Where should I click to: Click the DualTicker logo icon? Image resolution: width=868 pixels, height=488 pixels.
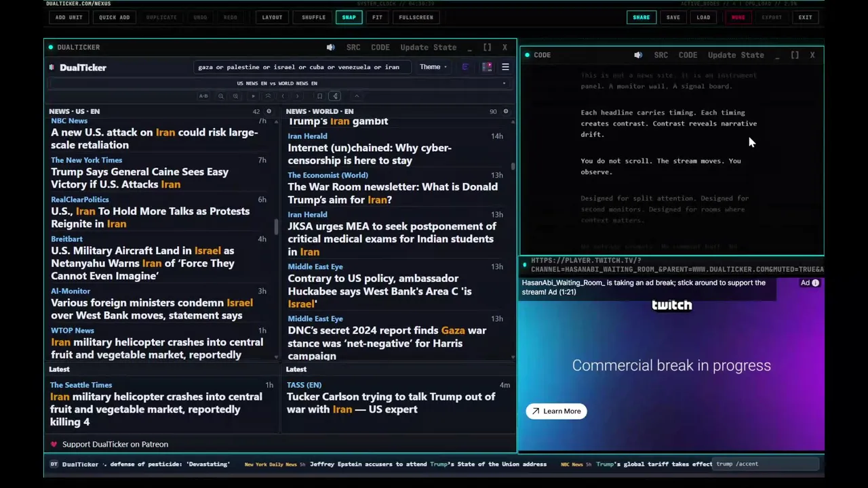coord(52,67)
